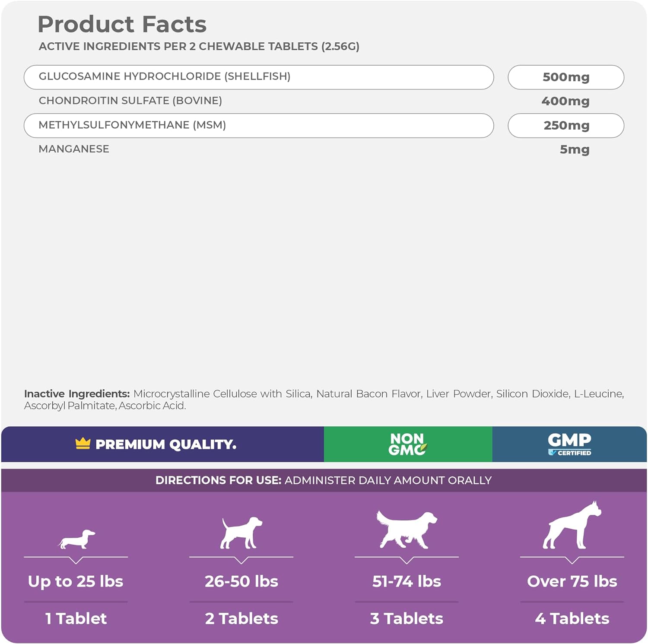Click the 500mg amount pill
Viewport: 648px width, 644px height.
coord(565,77)
